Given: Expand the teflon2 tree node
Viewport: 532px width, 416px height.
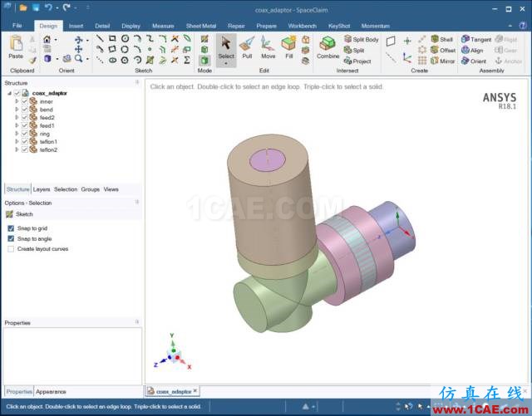Looking at the screenshot, I should tap(17, 149).
